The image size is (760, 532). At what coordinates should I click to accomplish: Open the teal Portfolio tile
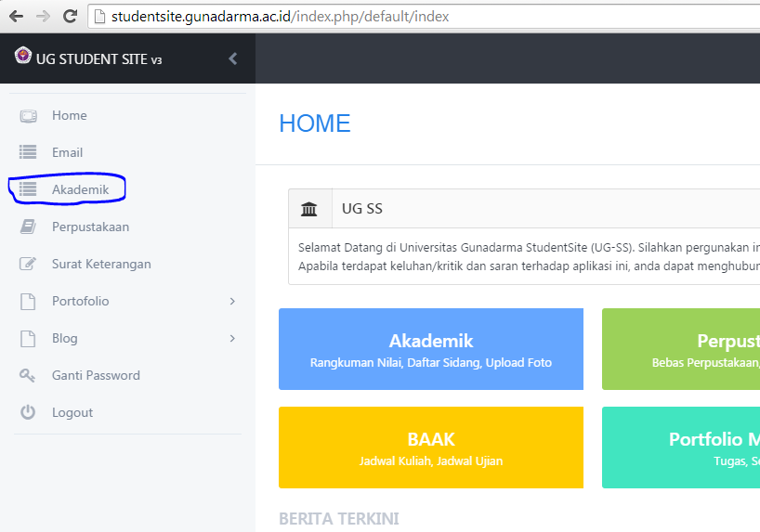[681, 448]
